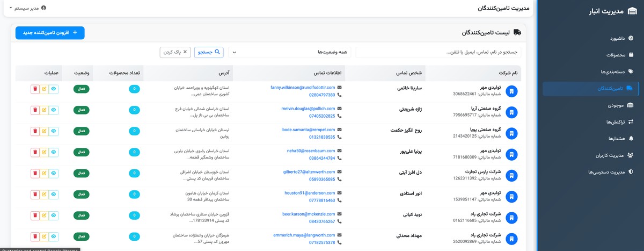
Task: Edit the melvin.douglas supplier row
Action: pos(44,110)
